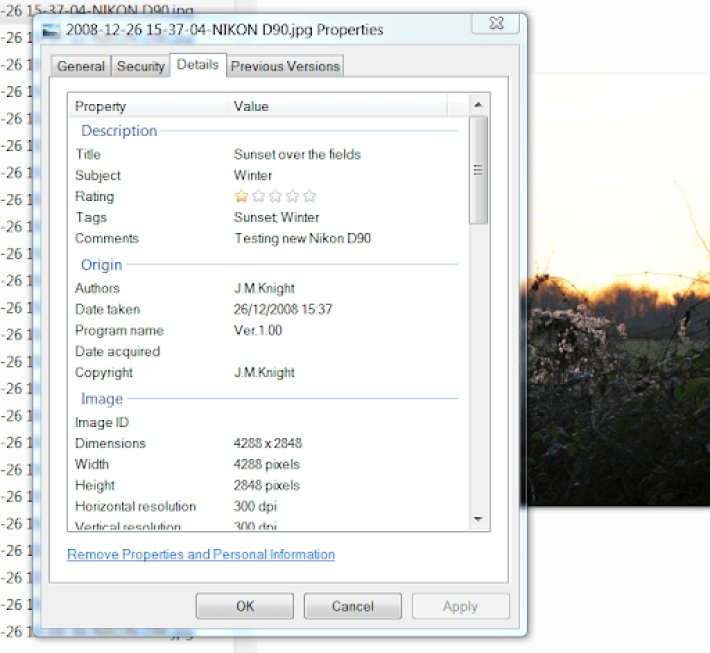Screen dimensions: 710x653
Task: Edit the Authors value 'J.M.Knight'
Action: coord(264,288)
